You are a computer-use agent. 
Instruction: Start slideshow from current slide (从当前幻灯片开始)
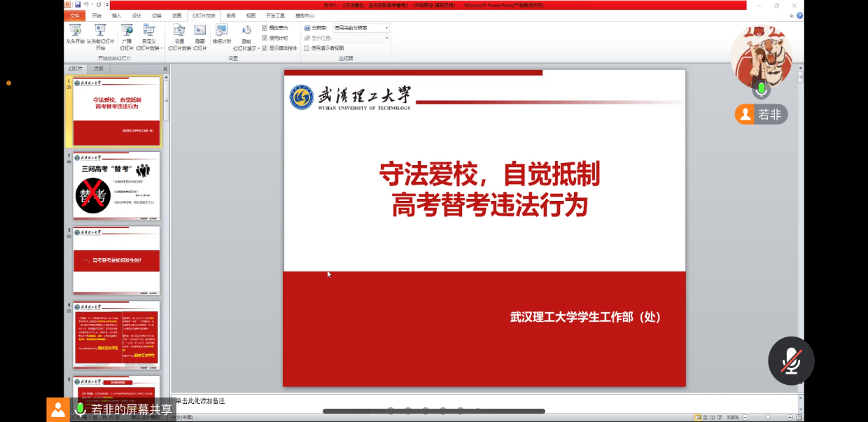coord(100,37)
